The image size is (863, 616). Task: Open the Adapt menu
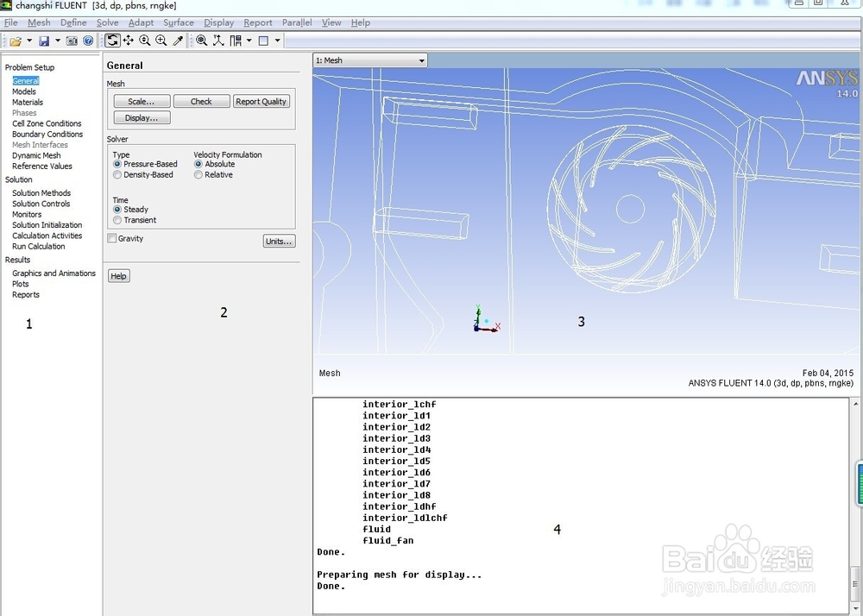141,22
